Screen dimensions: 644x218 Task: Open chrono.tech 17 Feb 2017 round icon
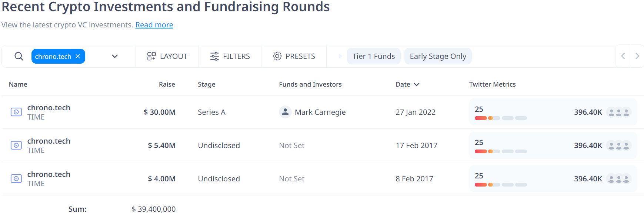(x=16, y=145)
